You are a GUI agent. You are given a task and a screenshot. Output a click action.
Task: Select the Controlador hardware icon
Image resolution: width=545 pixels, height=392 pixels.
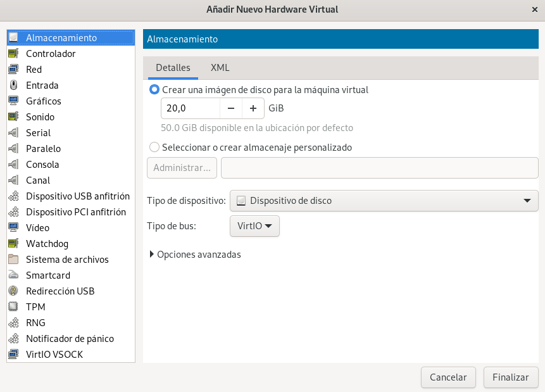[x=13, y=54]
